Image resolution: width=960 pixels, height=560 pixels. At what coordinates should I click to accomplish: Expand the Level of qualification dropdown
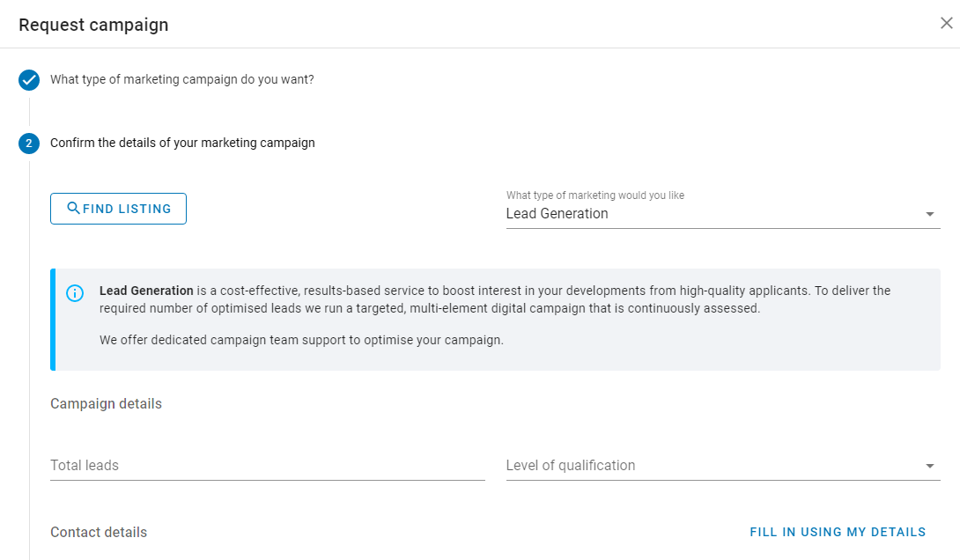[x=723, y=466]
